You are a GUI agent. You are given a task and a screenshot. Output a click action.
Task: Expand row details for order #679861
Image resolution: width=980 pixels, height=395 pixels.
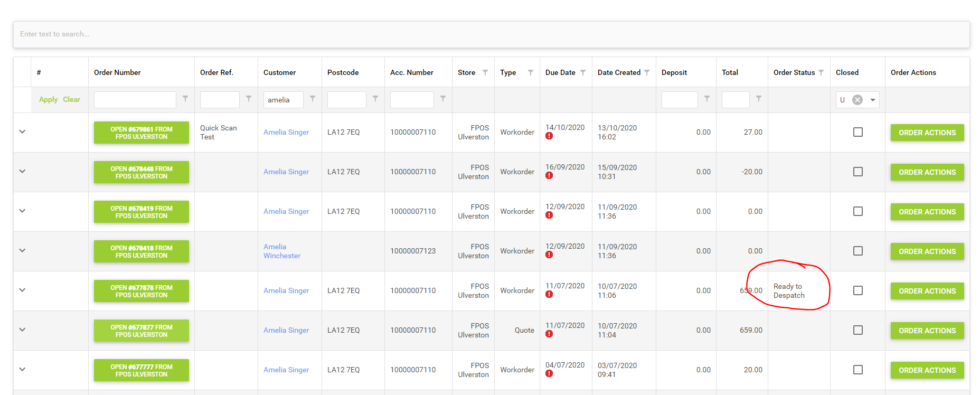[x=22, y=131]
